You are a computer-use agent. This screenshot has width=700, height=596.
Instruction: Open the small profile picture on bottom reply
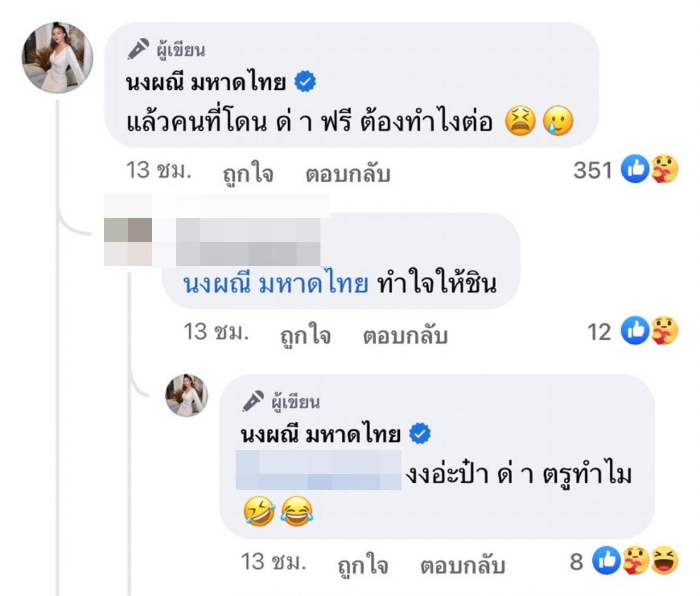pos(187,396)
